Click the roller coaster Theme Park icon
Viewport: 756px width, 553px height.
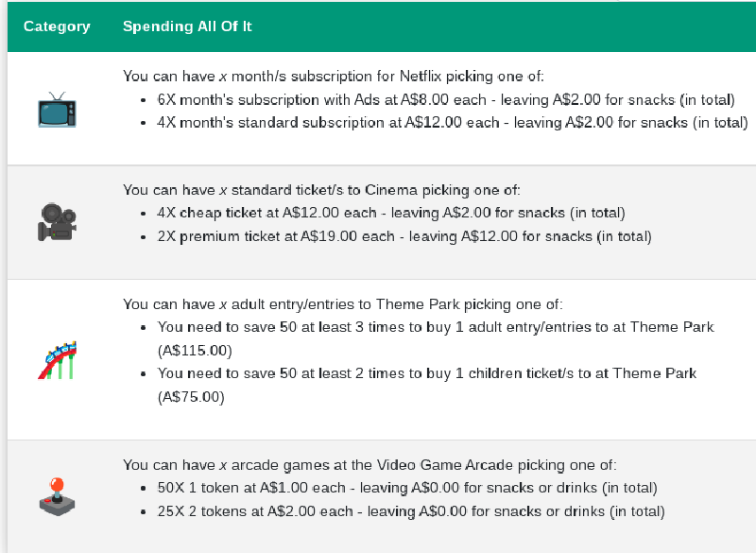[57, 360]
